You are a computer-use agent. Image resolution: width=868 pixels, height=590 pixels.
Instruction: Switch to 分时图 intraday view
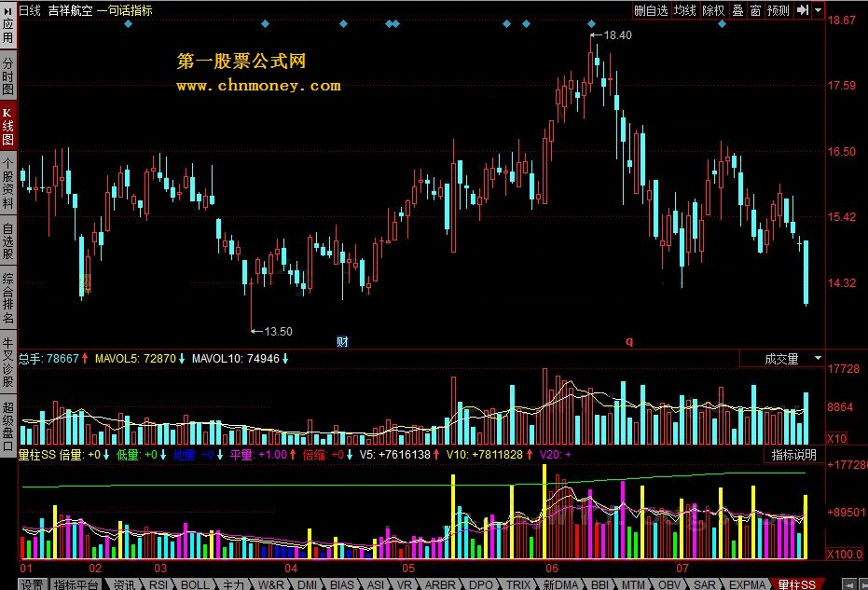[8, 75]
